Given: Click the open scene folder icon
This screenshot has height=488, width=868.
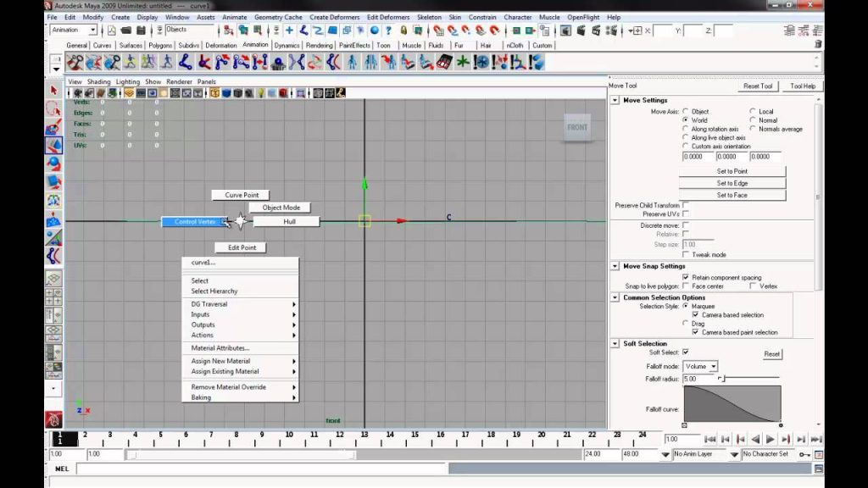Looking at the screenshot, I should pyautogui.click(x=126, y=30).
